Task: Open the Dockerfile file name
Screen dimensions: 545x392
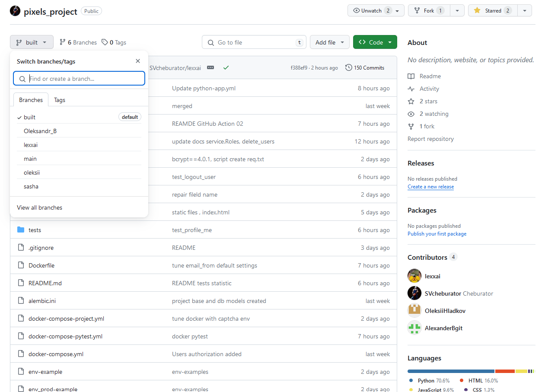Action: click(x=41, y=265)
